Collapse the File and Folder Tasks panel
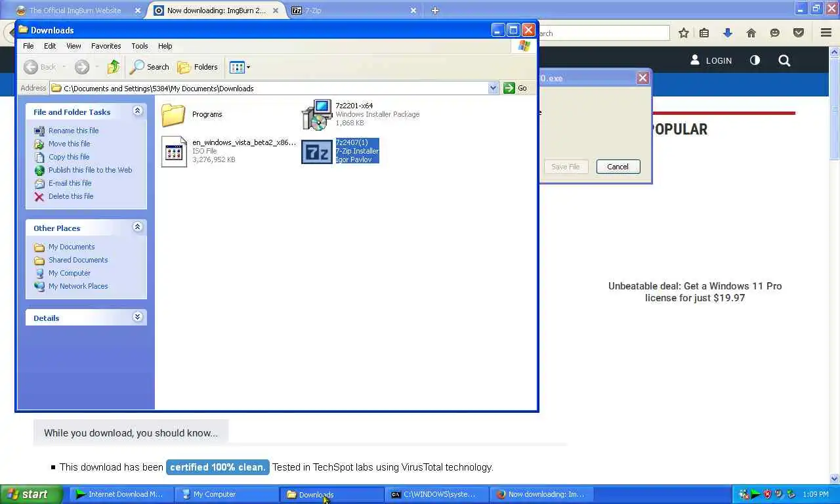Image resolution: width=840 pixels, height=504 pixels. (137, 111)
